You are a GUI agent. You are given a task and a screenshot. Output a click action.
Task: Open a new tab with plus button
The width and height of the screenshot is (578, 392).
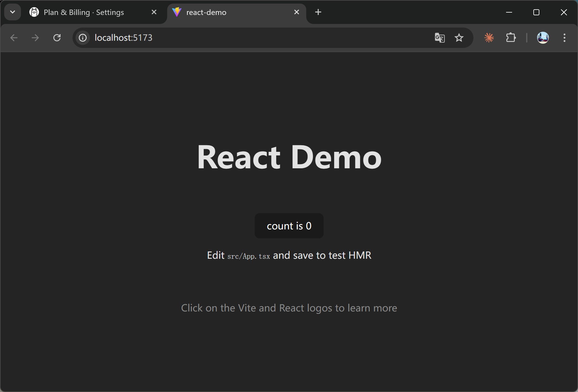click(318, 12)
